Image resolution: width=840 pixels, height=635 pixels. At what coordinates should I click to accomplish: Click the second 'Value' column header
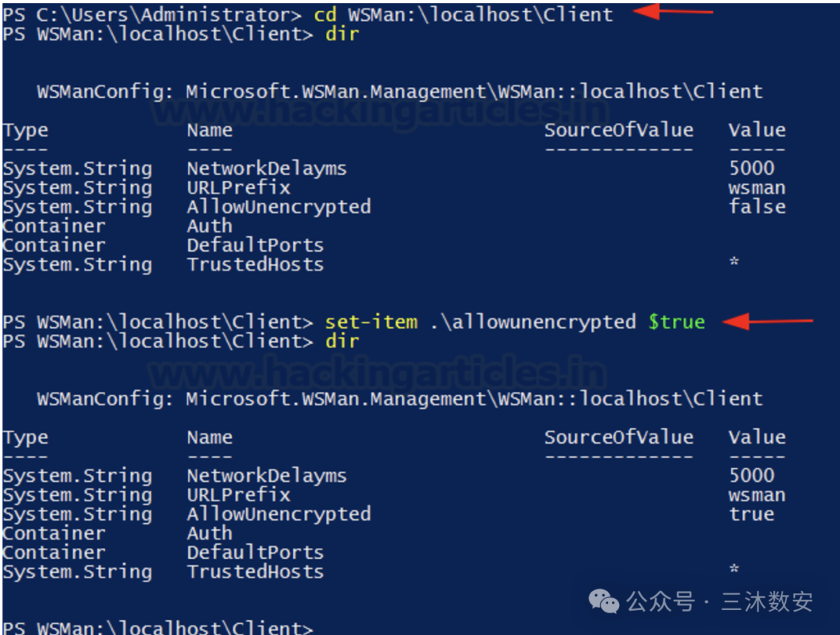[x=757, y=437]
